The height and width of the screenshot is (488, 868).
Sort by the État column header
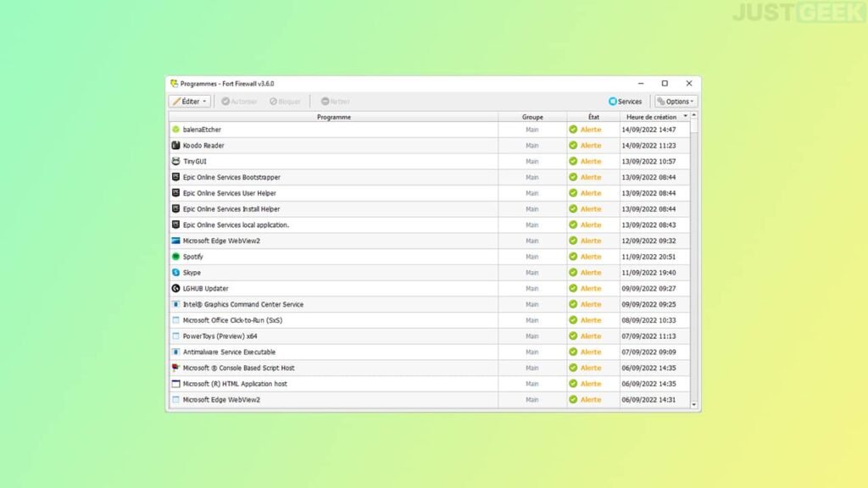[593, 117]
